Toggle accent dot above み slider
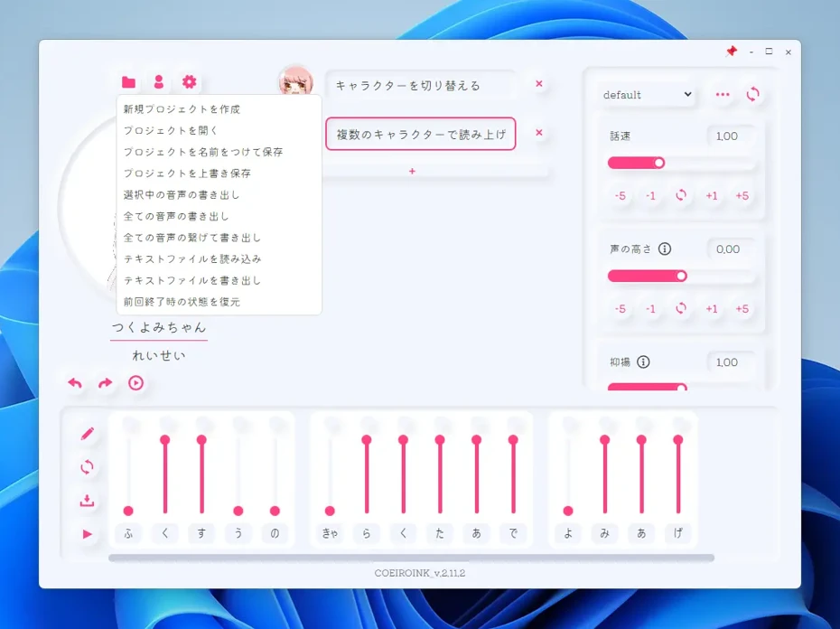840x629 pixels. click(607, 425)
